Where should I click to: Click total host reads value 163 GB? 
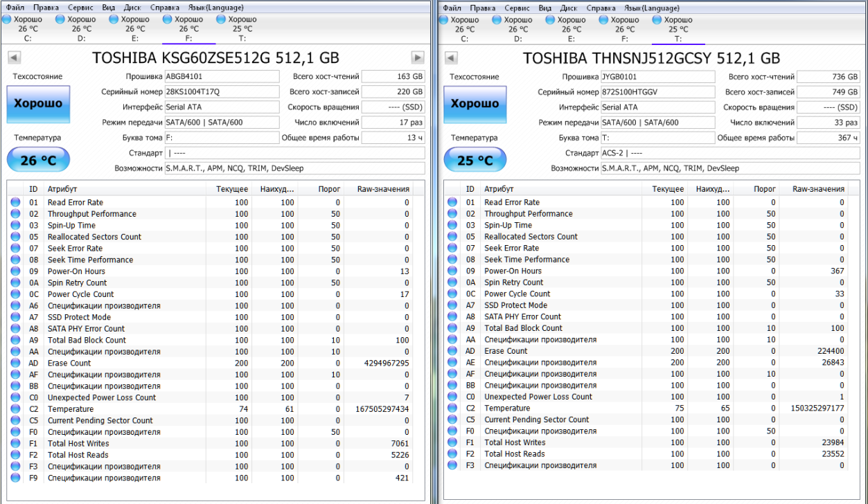click(x=393, y=77)
